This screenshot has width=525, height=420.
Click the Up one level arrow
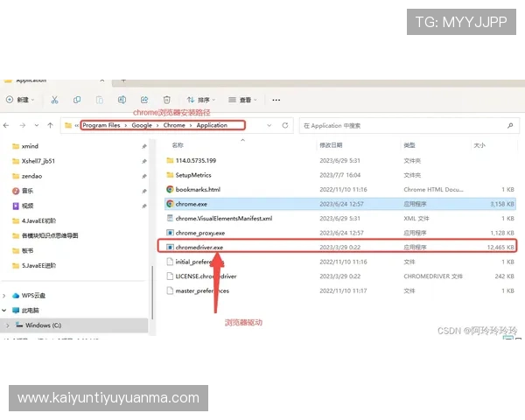point(50,126)
